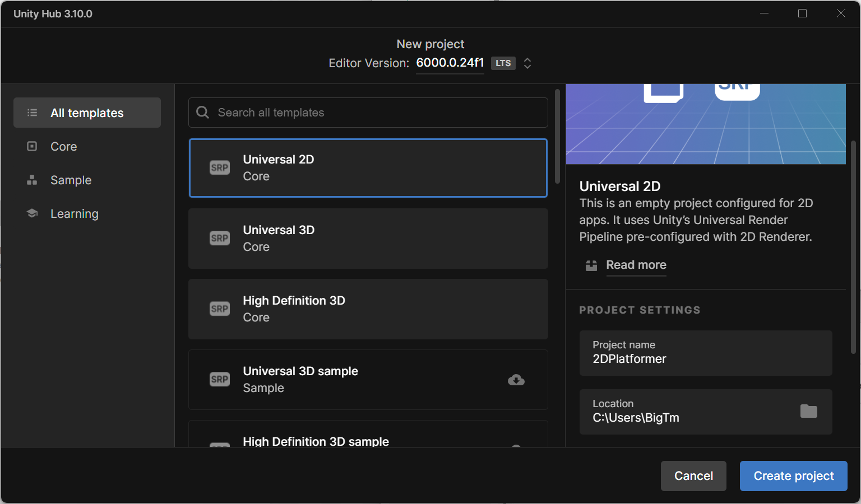
Task: Open the Learning templates section icon
Action: click(x=32, y=213)
